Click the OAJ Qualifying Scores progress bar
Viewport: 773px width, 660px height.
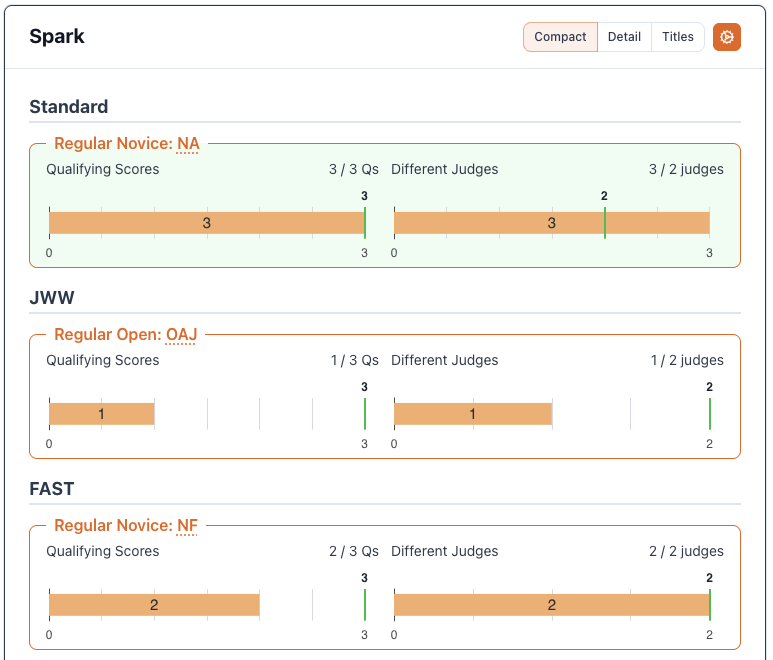point(102,414)
